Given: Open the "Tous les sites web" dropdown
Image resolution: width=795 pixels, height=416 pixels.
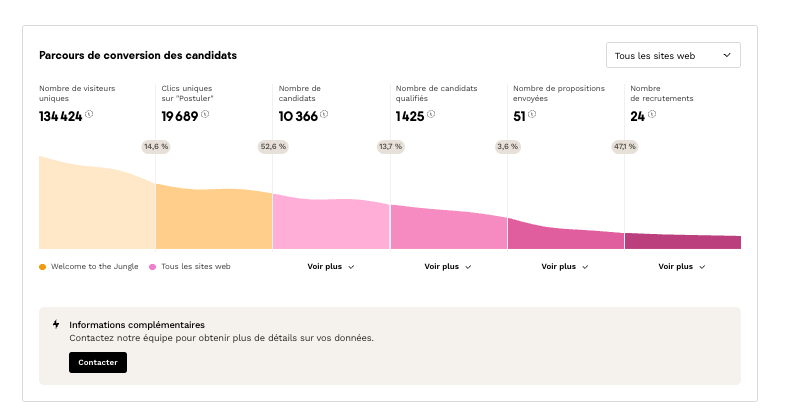Looking at the screenshot, I should tap(673, 56).
